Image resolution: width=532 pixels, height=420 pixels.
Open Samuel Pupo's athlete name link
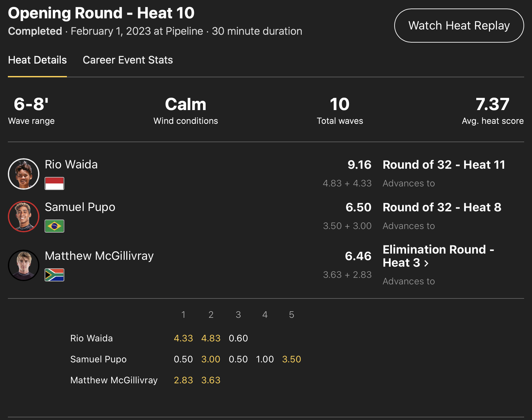click(80, 207)
